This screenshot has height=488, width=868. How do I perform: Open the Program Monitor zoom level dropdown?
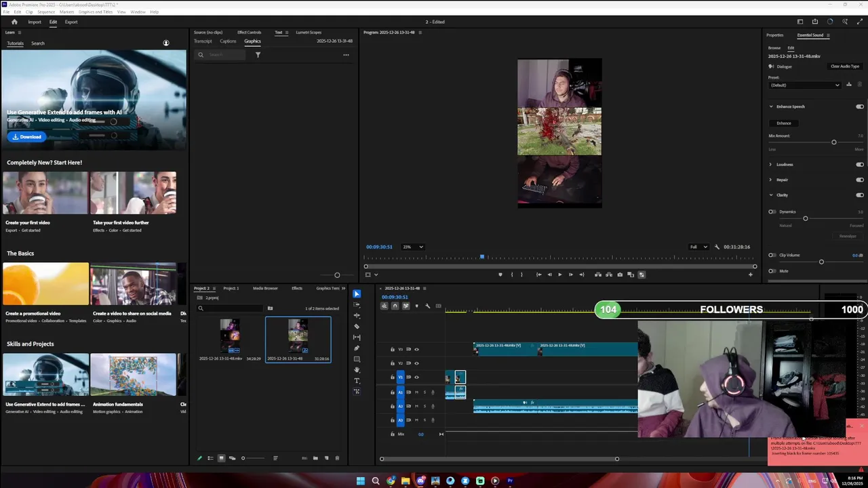pyautogui.click(x=413, y=247)
